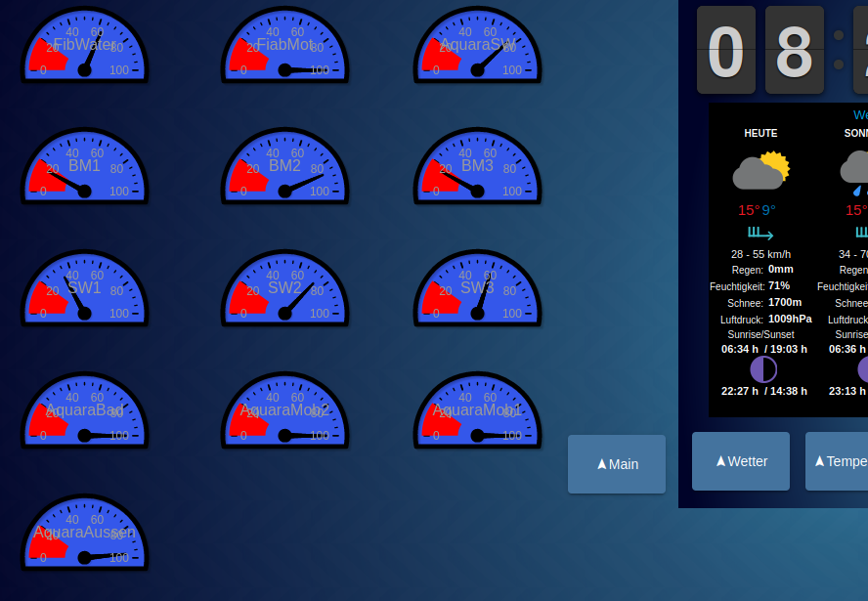This screenshot has height=601, width=868.
Task: Open the SW2 gauge
Action: click(x=285, y=288)
